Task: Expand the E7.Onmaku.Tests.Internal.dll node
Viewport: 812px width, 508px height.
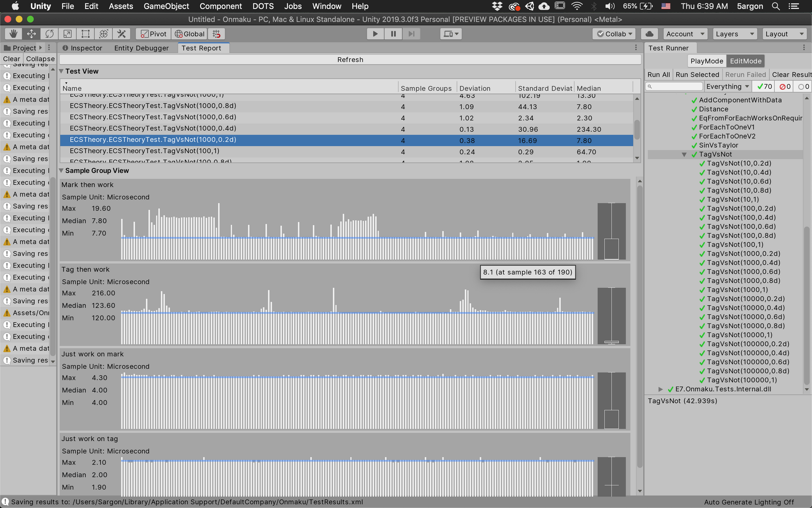Action: tap(661, 389)
